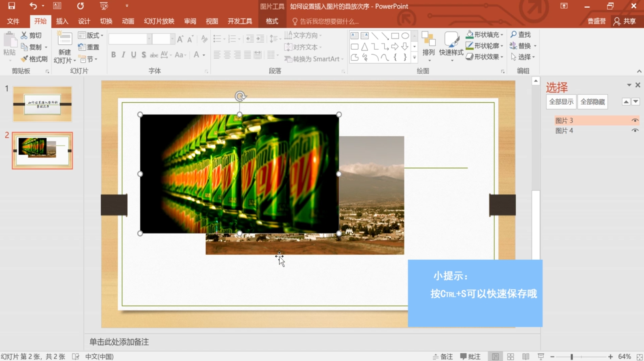
Task: Pick the oval shape in gallery
Action: [405, 36]
